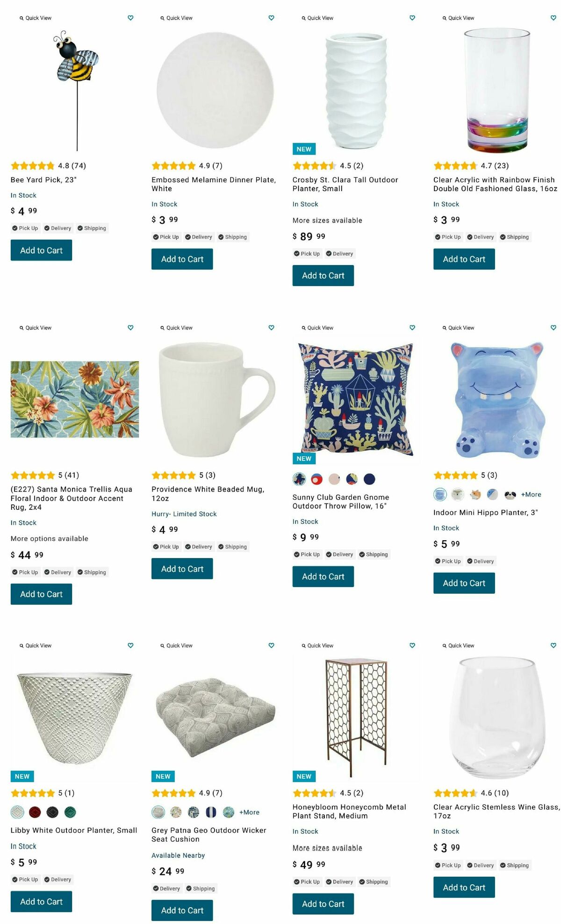Heart the Indoor Mini Hippo Planter
561x924 pixels.
[x=554, y=328]
